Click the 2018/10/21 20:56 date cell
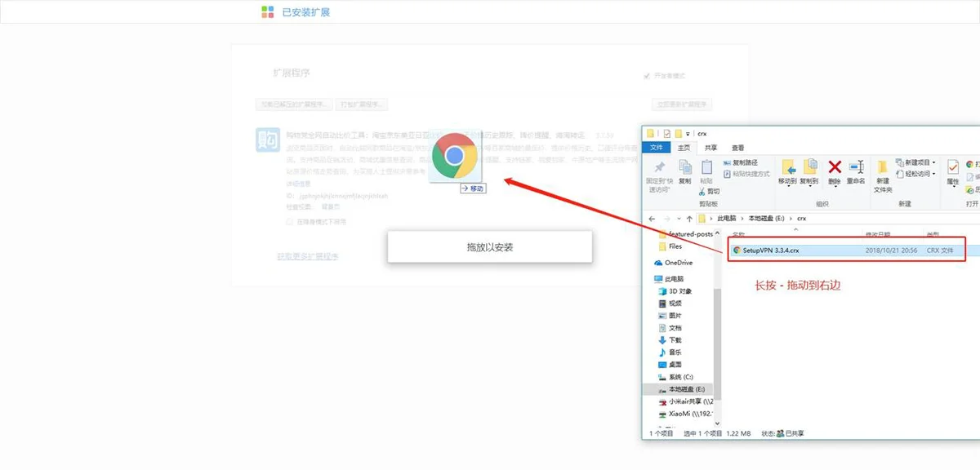The height and width of the screenshot is (470, 980). 890,251
